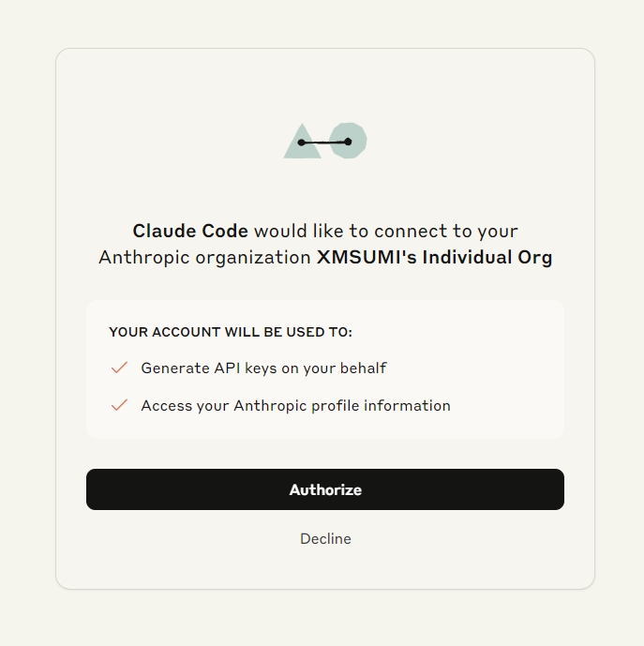Click the orange checkmark beside Access your Anthropic profile
644x646 pixels.
coord(119,405)
